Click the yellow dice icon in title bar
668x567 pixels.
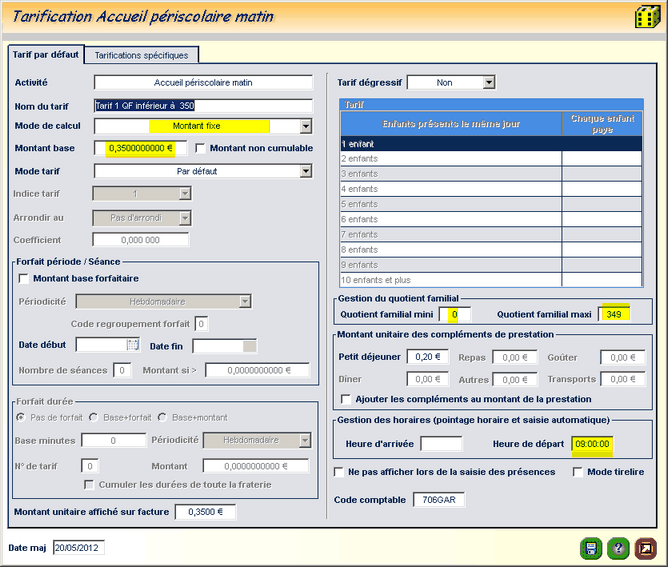coord(646,17)
